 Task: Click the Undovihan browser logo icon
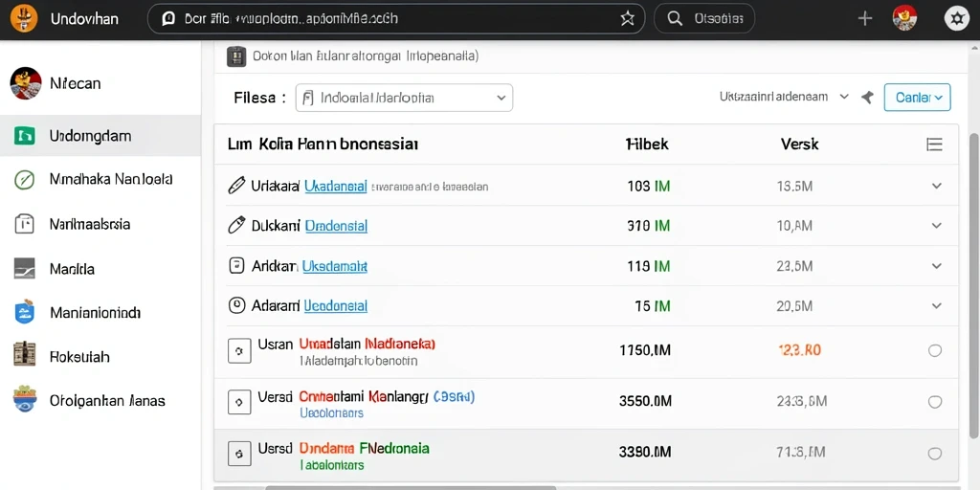click(24, 18)
